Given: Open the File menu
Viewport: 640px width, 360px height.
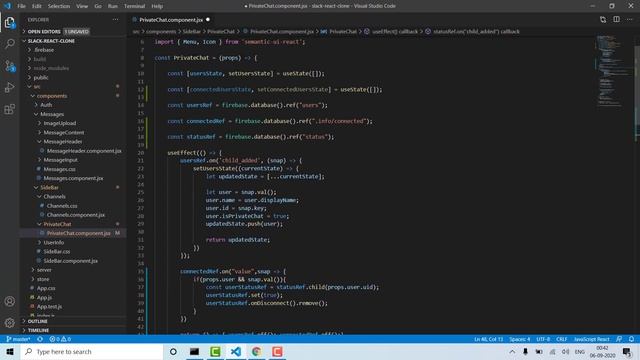Looking at the screenshot, I should (x=21, y=6).
